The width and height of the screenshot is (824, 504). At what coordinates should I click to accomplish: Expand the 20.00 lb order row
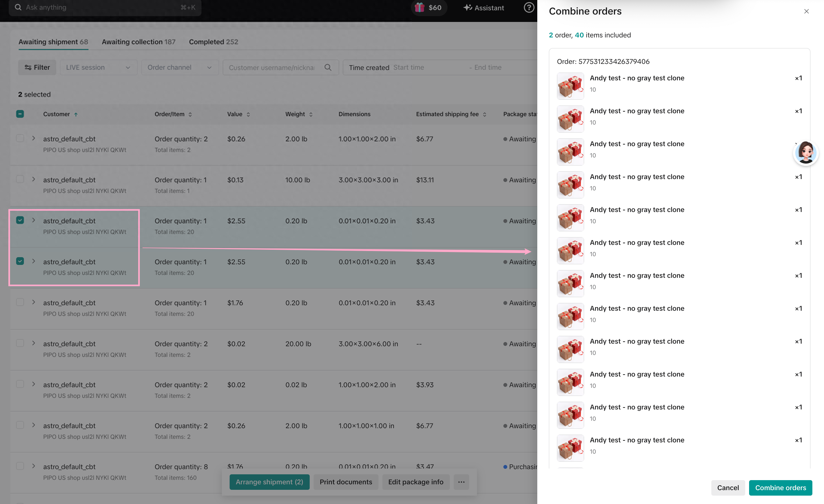pos(34,343)
